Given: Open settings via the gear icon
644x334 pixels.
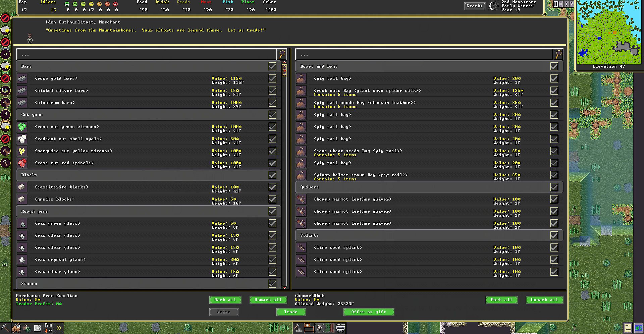Looking at the screenshot, I should click(x=567, y=4).
